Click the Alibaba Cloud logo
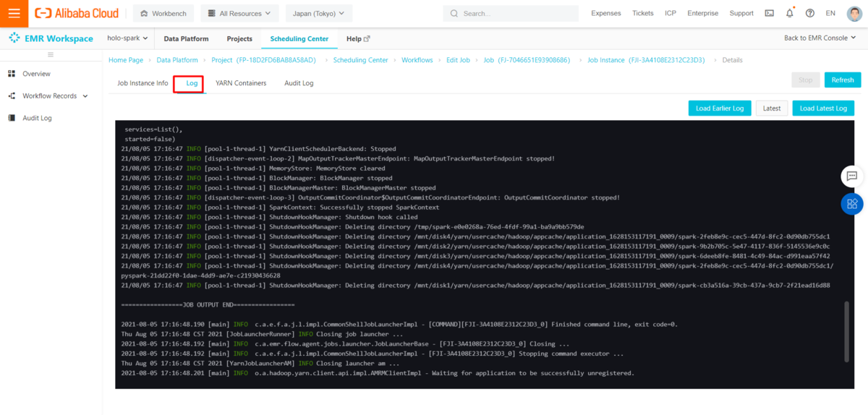868x415 pixels. 77,13
